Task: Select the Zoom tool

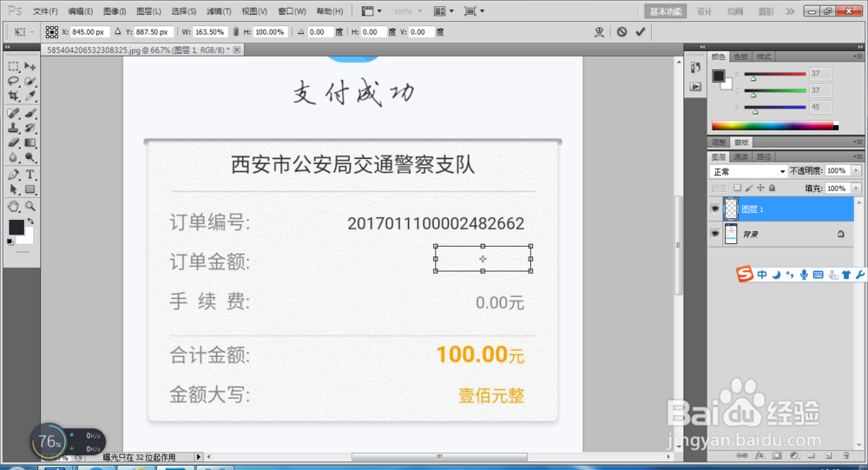Action: (x=30, y=206)
